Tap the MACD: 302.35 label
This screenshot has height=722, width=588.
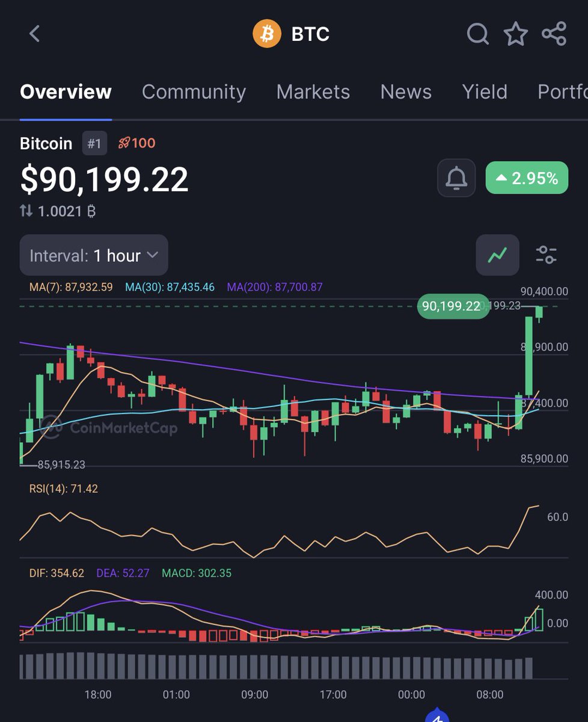(x=197, y=573)
